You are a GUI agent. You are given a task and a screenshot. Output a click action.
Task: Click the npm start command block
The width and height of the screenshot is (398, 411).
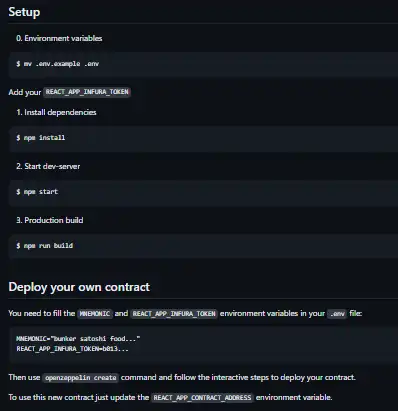pyautogui.click(x=203, y=193)
